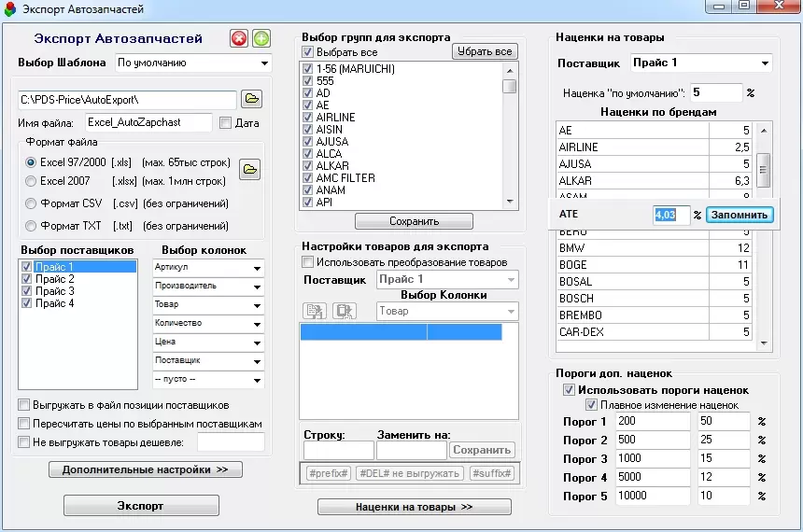Click the Имя файла input field
The height and width of the screenshot is (532, 803).
[148, 122]
